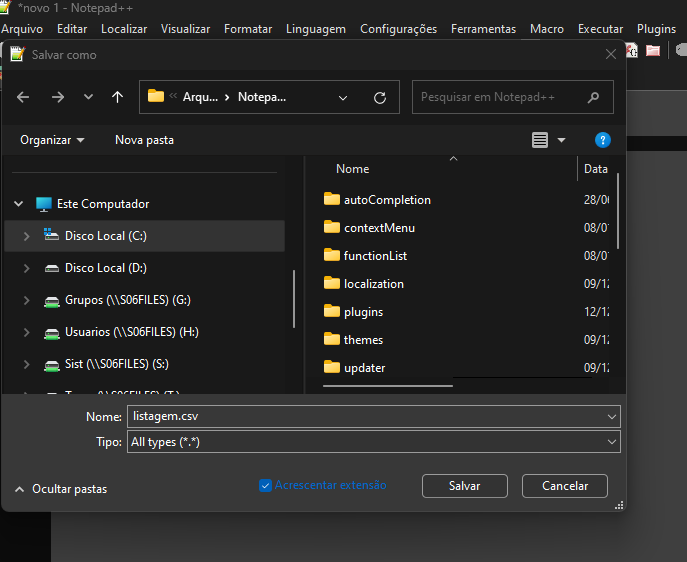
Task: Change the view layout icon
Action: point(540,140)
